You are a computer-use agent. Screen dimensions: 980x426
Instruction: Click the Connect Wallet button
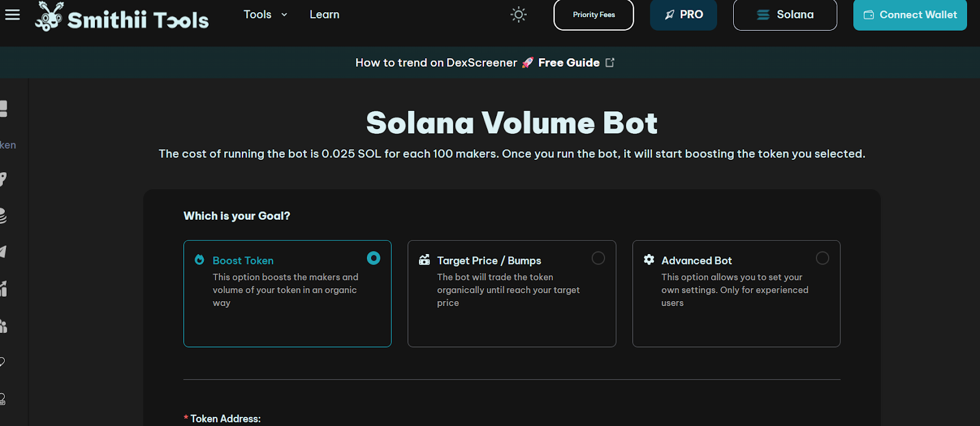click(x=910, y=15)
